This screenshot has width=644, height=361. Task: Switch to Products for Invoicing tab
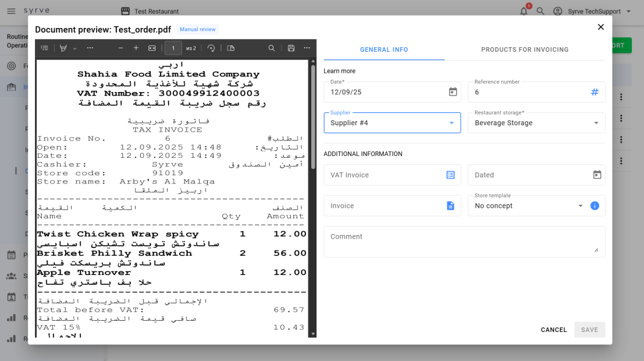525,49
